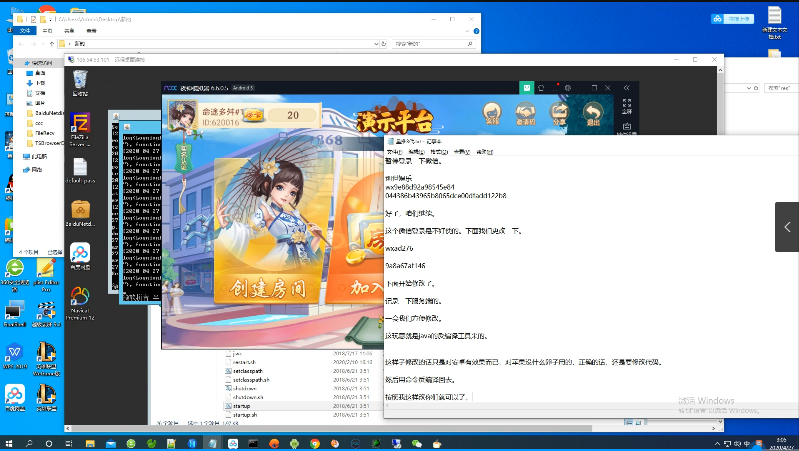Open the BaiduNetdisk package icon
This screenshot has height=451, width=799.
coord(80,213)
